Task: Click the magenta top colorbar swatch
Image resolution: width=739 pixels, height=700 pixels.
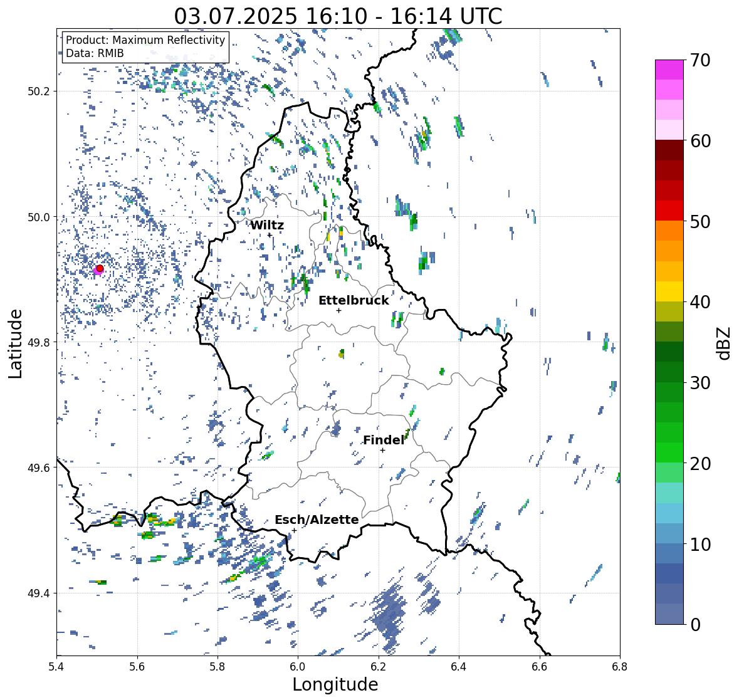Action: [669, 70]
